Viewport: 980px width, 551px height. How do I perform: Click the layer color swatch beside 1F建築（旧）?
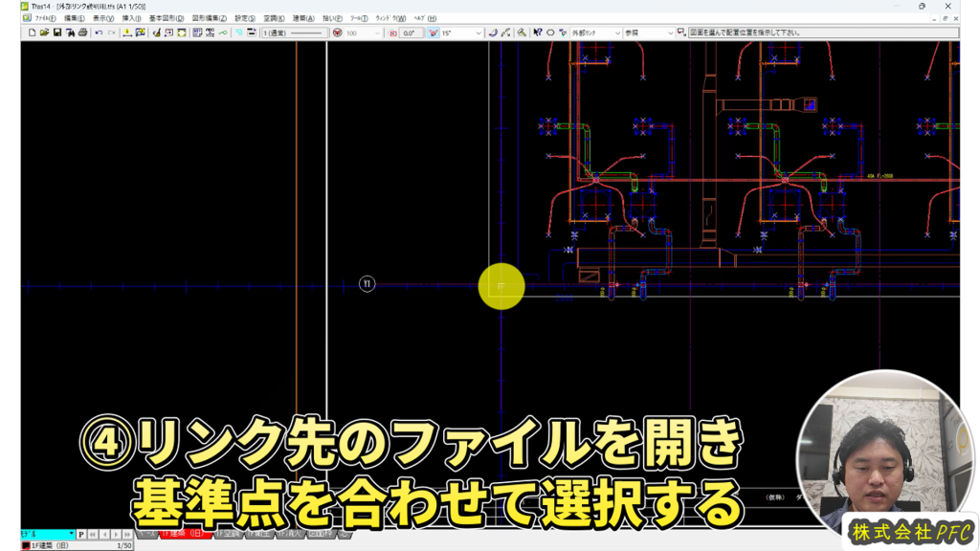[x=26, y=545]
